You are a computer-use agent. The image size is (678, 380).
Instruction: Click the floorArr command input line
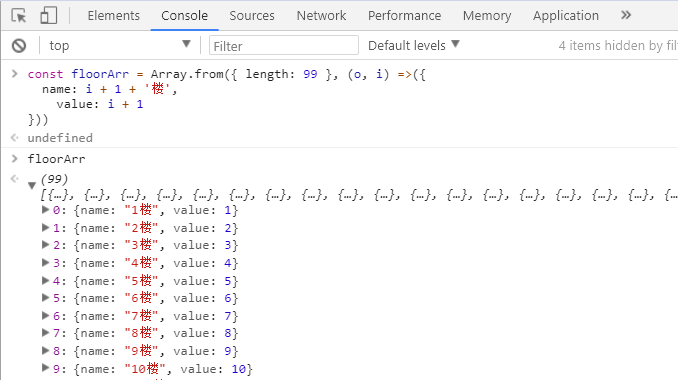pyautogui.click(x=56, y=159)
